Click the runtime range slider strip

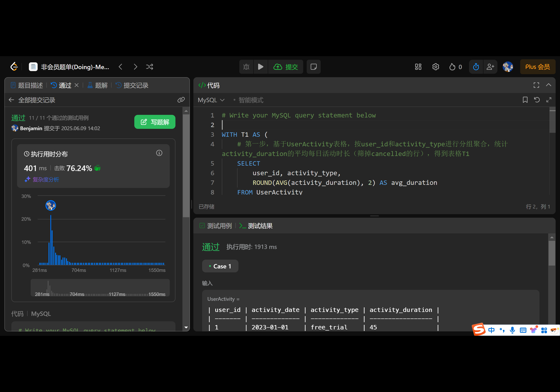point(100,288)
